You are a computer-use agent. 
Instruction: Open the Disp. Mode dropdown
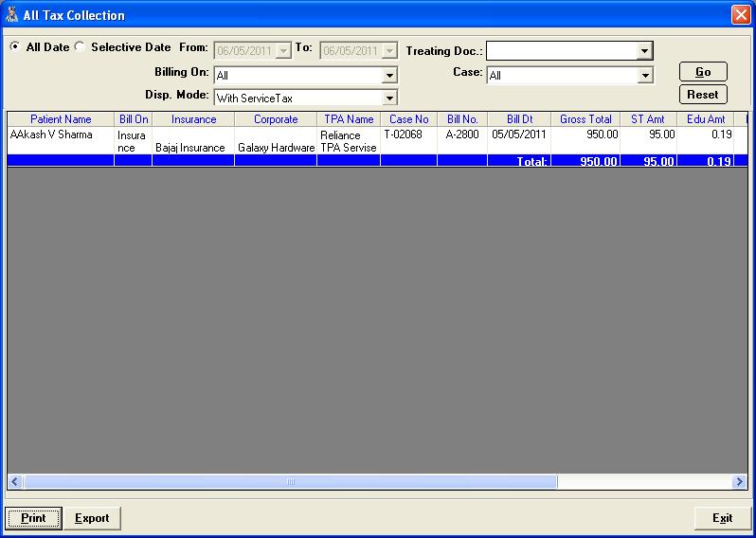pyautogui.click(x=388, y=98)
